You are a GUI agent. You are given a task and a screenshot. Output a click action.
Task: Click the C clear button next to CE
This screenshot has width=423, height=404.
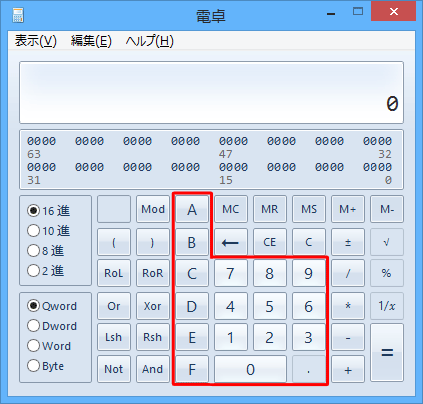309,242
